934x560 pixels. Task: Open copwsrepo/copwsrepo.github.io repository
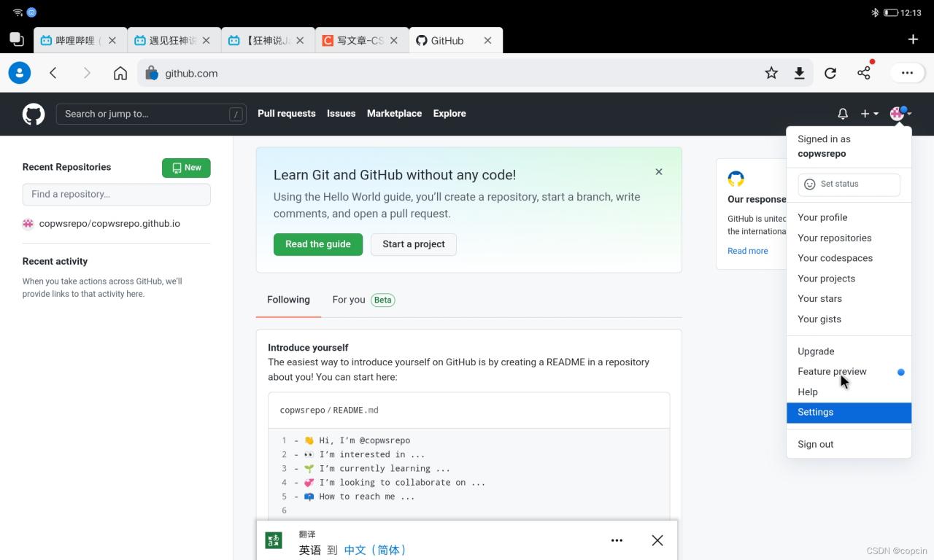point(109,224)
